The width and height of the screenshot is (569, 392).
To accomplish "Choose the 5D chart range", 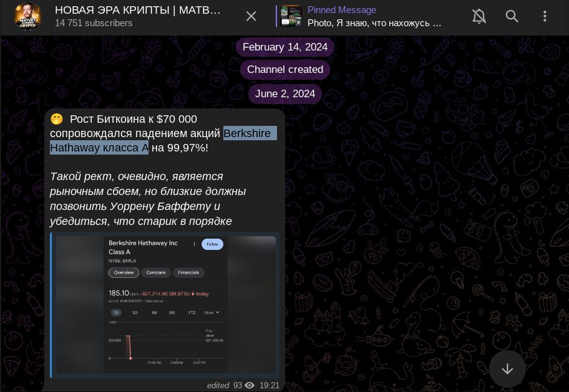I will pos(135,313).
